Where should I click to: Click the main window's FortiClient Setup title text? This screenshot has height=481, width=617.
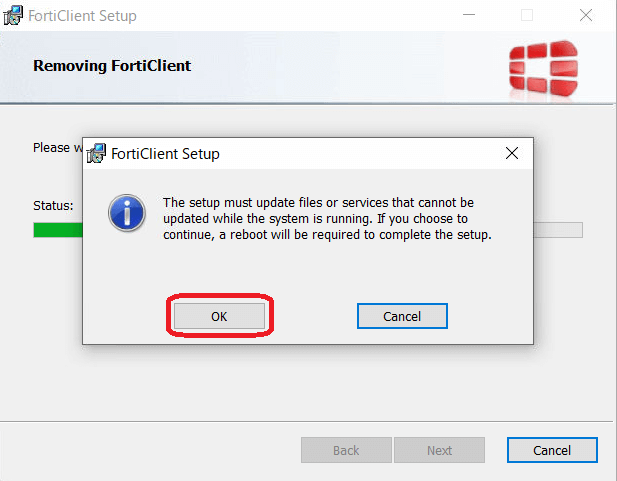(84, 16)
